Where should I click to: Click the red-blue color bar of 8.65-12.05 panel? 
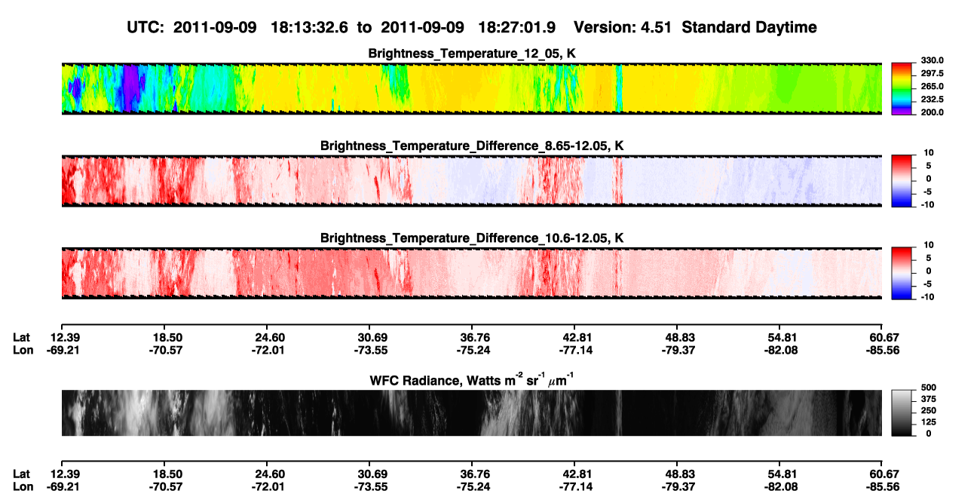click(902, 180)
